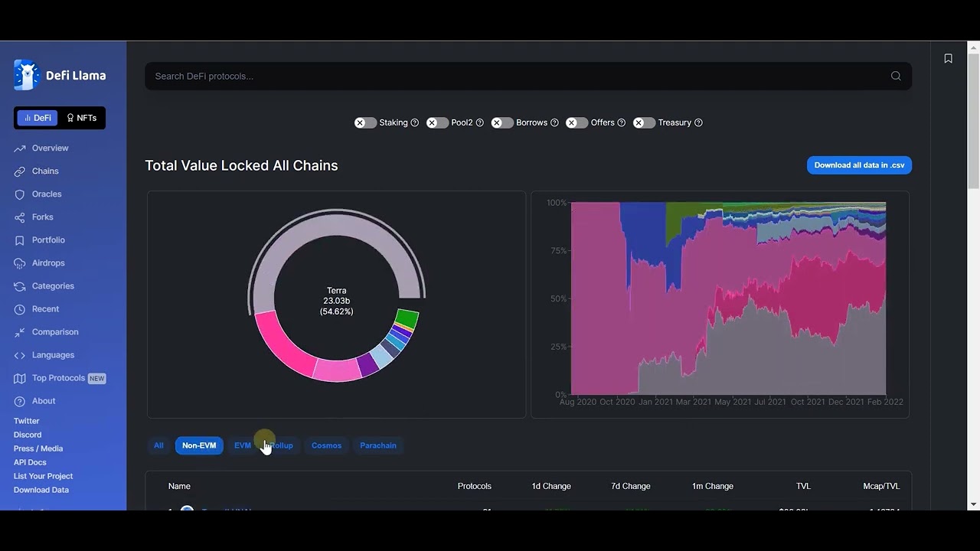Enable the Offers switch

[x=577, y=122]
